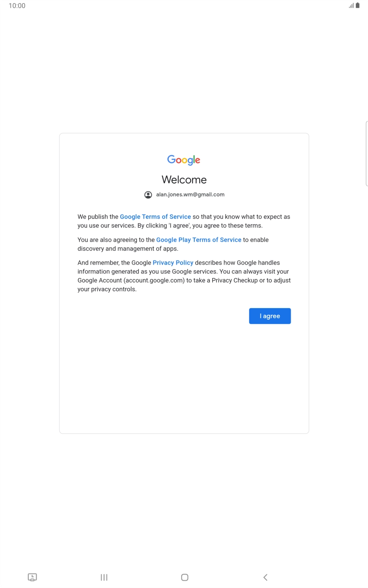Click inside the white Welcome card
This screenshot has width=368, height=588.
pyautogui.click(x=184, y=382)
